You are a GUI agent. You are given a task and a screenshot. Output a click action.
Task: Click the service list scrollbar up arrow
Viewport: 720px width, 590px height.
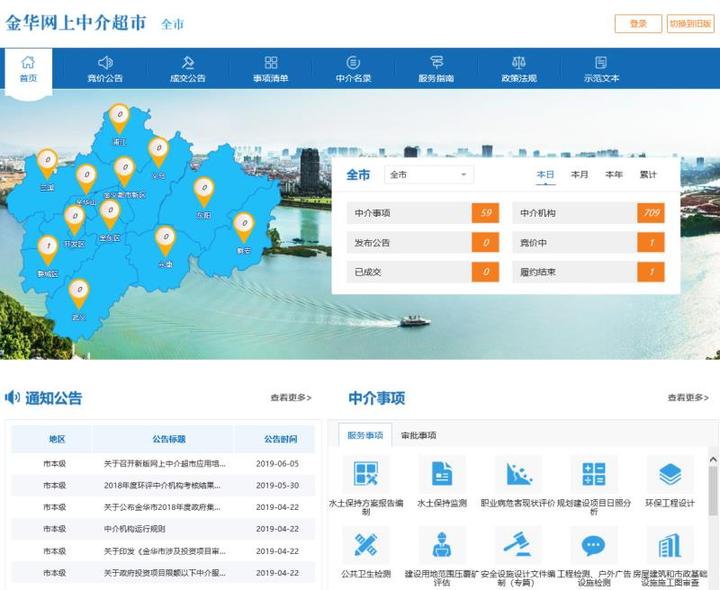pyautogui.click(x=713, y=459)
